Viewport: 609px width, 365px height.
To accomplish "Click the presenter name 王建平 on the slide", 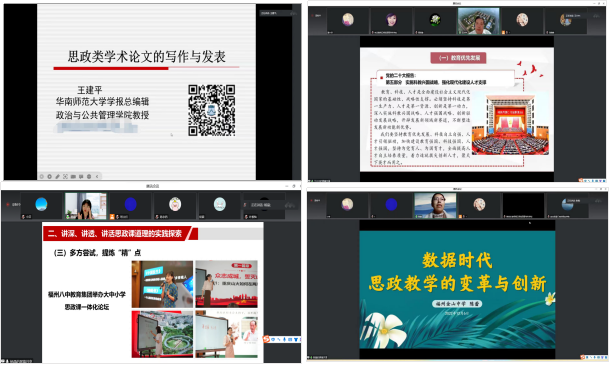I will pos(90,90).
